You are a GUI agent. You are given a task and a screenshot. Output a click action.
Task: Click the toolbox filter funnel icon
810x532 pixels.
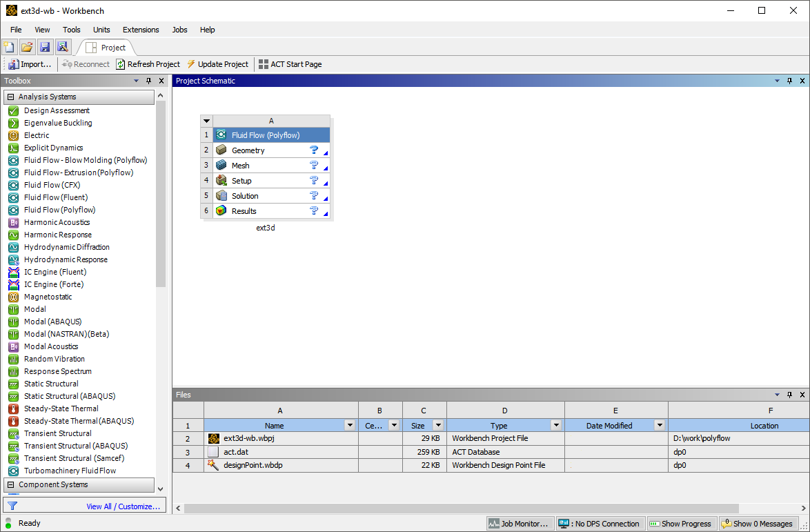(x=12, y=506)
